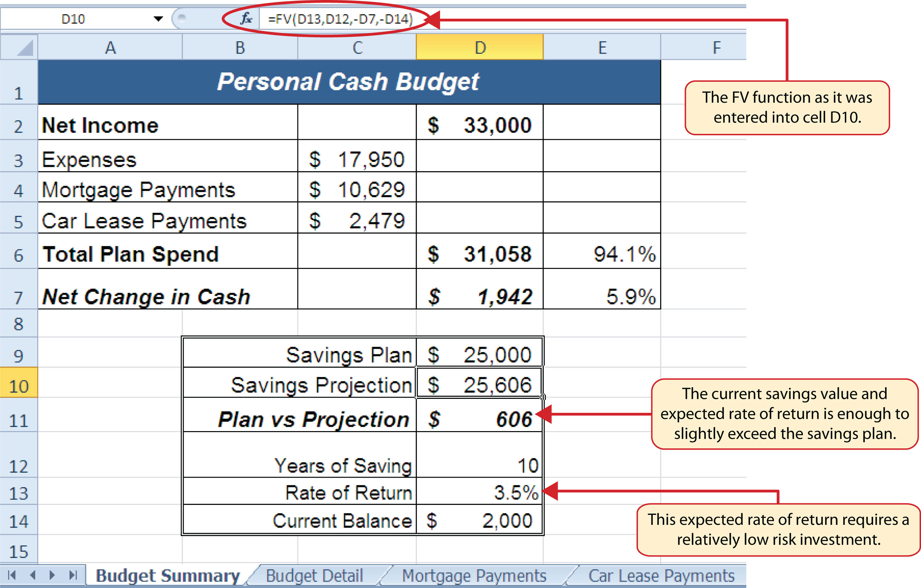Select the 17,950 Expenses value

[357, 156]
